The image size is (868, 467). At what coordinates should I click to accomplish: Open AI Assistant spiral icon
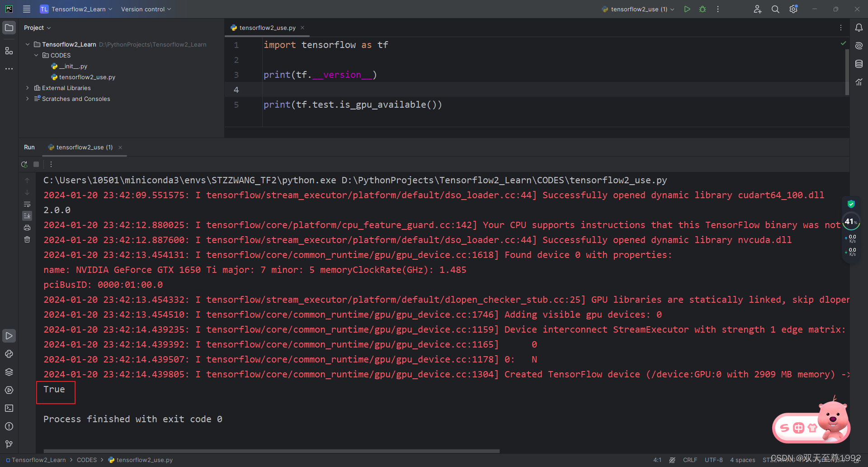point(859,46)
